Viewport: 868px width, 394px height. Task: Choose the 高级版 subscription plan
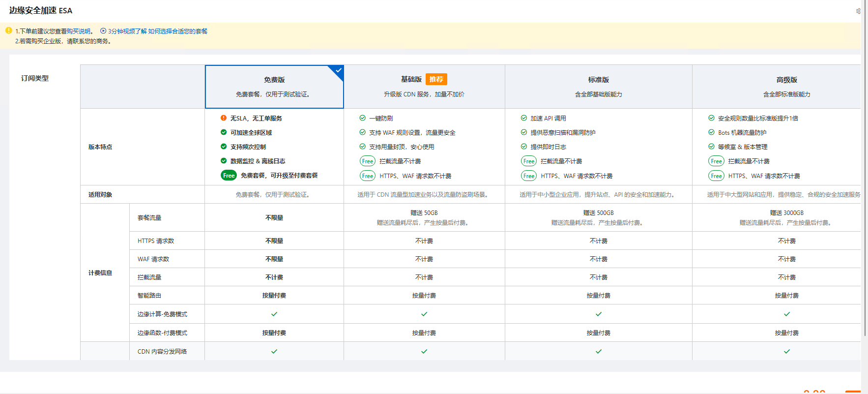pyautogui.click(x=786, y=87)
